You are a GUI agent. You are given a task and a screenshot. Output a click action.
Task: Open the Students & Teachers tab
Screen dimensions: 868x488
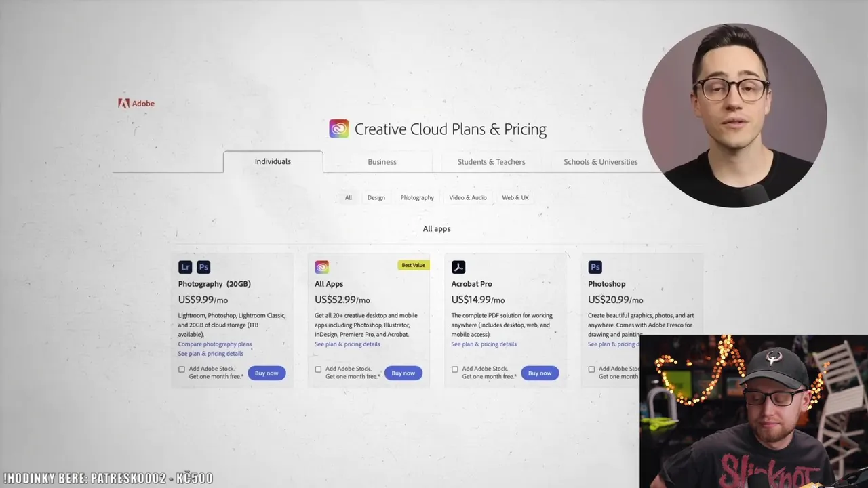click(x=491, y=162)
